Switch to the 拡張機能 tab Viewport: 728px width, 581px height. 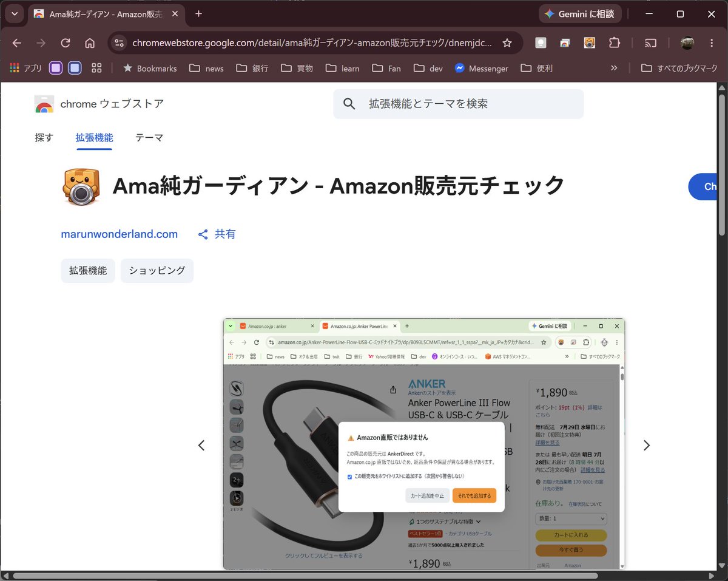(x=94, y=138)
